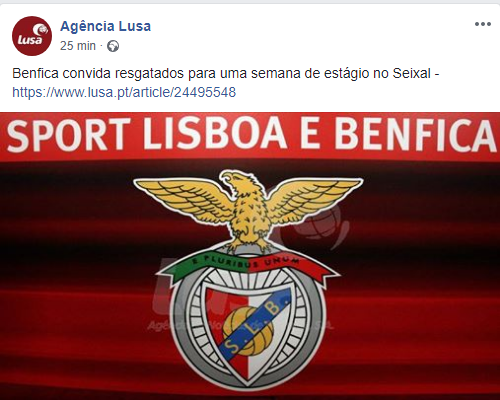Image resolution: width=500 pixels, height=400 pixels.
Task: Click the LISBOA word in the banner
Action: click(x=215, y=133)
